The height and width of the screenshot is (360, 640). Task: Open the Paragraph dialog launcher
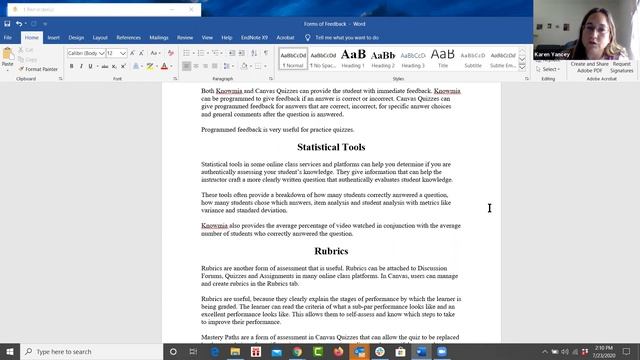271,79
